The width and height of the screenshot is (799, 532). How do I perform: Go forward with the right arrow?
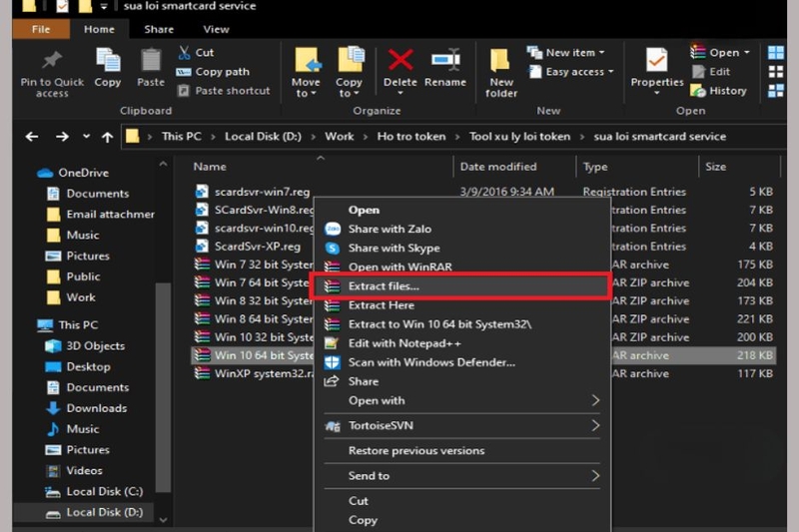(x=62, y=137)
